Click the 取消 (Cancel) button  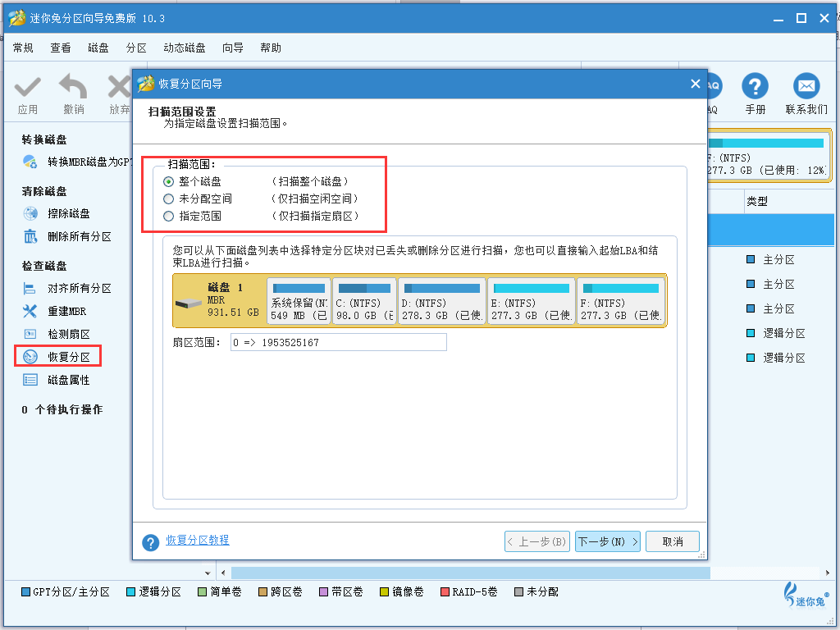click(x=673, y=541)
